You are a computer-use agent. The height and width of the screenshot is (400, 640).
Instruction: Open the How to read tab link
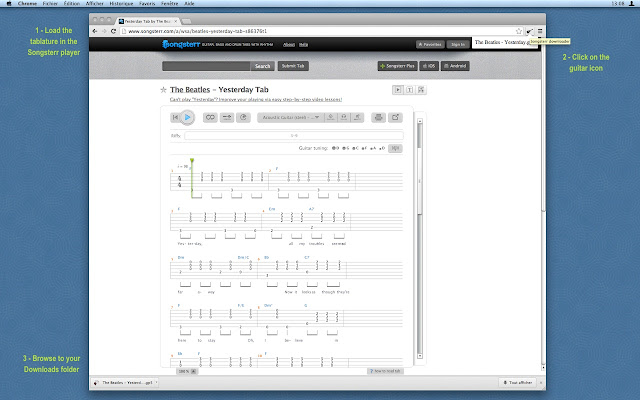click(x=385, y=371)
